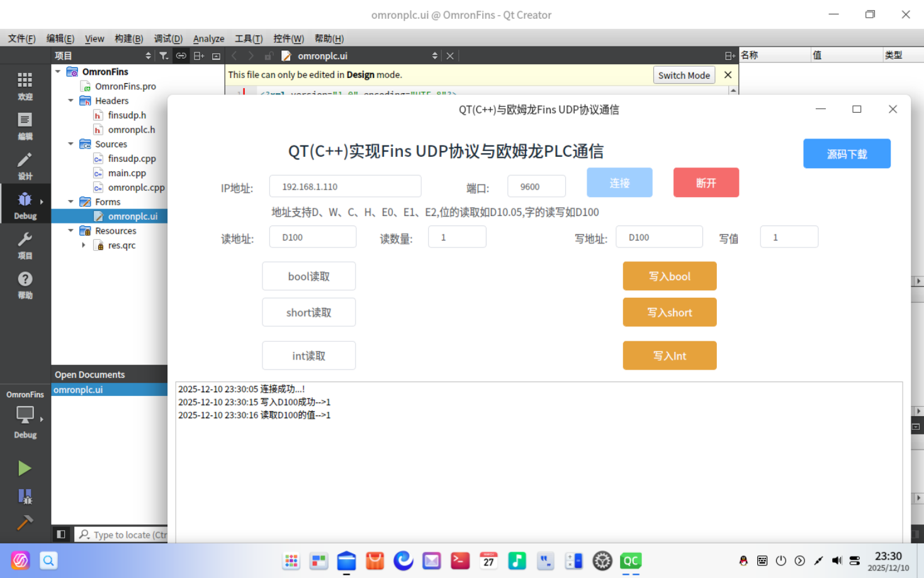The width and height of the screenshot is (924, 578).
Task: Click the 端口 port input field
Action: 536,186
